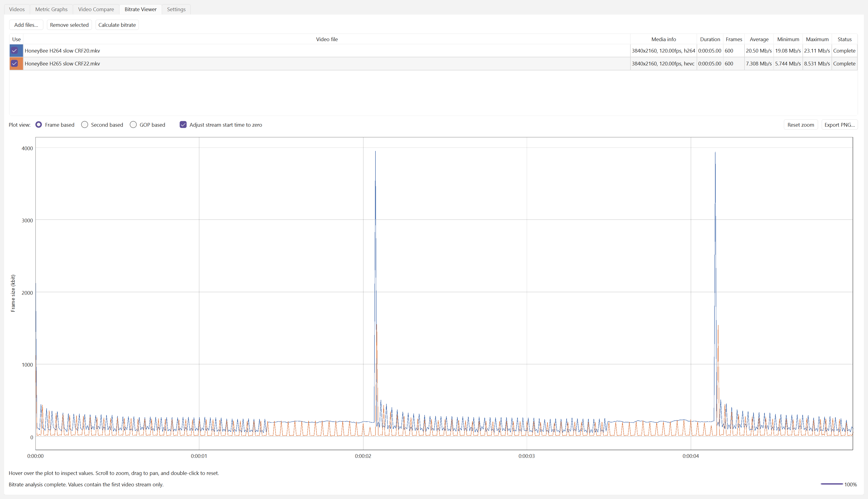
Task: Click Remove selected button
Action: 69,25
